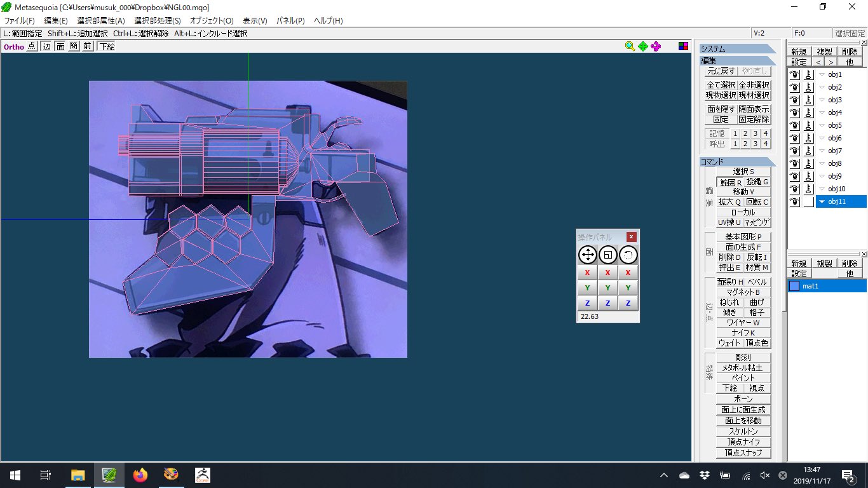This screenshot has width=868, height=488.
Task: Open the ファイル(F) menu
Action: click(x=20, y=20)
